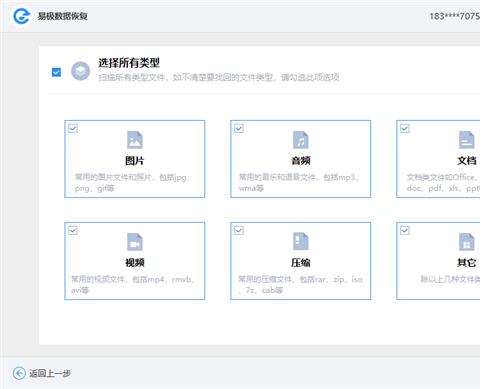
Task: Select the 视频 card title
Action: click(x=135, y=263)
